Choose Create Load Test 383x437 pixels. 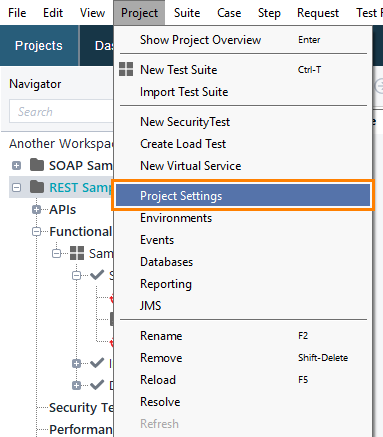(243, 144)
